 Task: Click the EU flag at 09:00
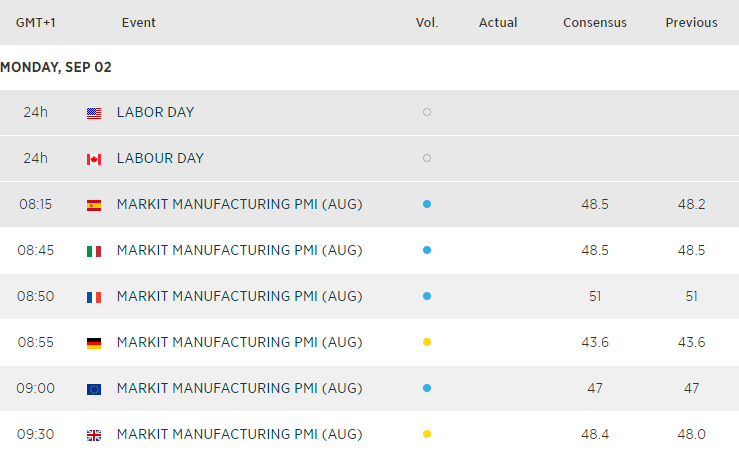pyautogui.click(x=94, y=389)
